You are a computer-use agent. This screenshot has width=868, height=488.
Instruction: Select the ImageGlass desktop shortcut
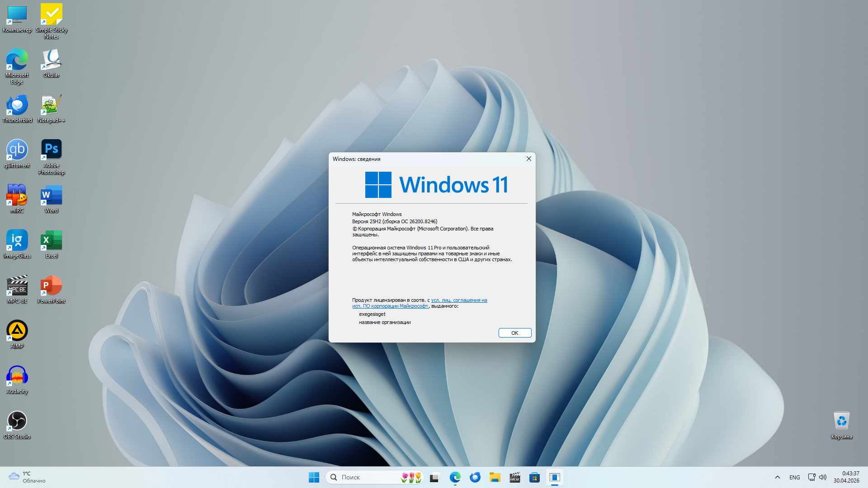(x=17, y=244)
